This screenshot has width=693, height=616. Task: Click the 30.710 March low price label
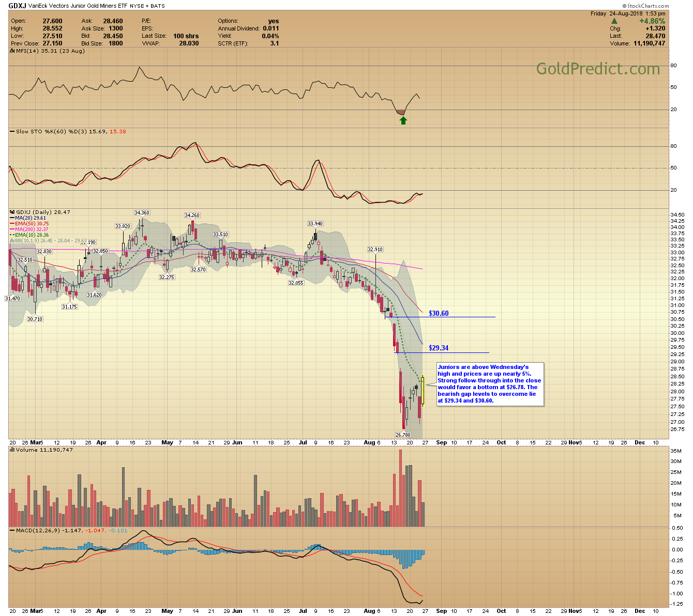point(35,319)
